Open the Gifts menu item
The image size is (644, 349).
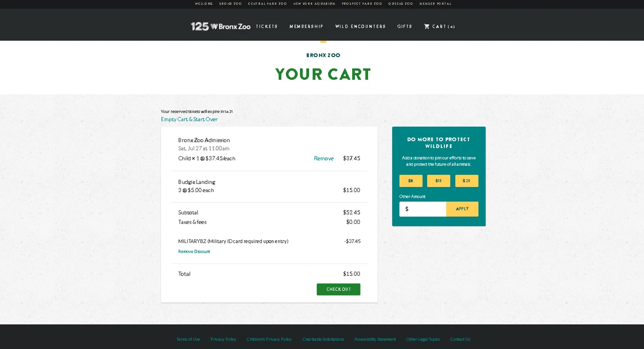pyautogui.click(x=405, y=27)
